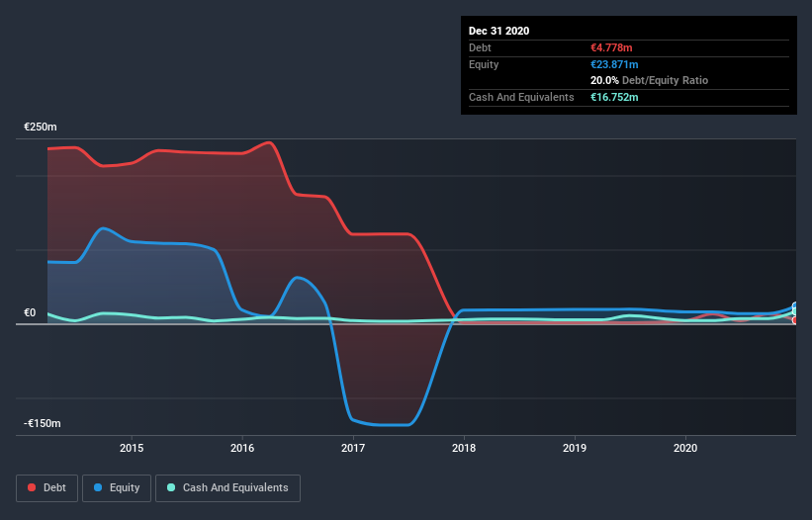This screenshot has height=520, width=812.
Task: Click the red debt data point marker at chart end
Action: click(795, 320)
